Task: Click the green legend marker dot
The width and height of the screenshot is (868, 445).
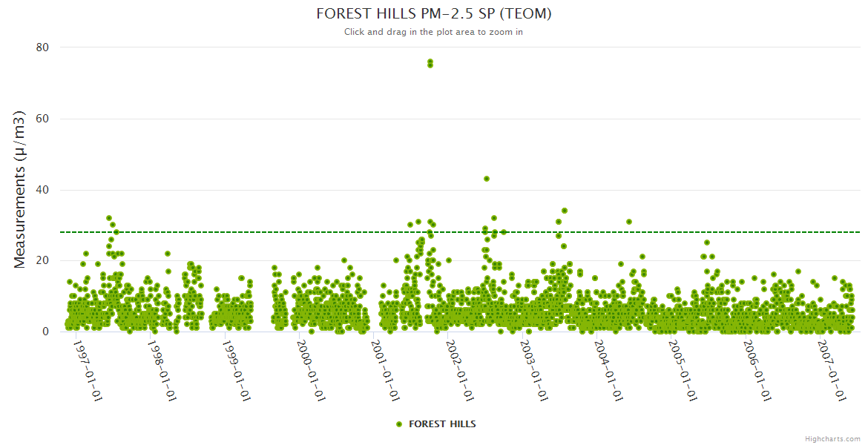Action: (x=399, y=424)
